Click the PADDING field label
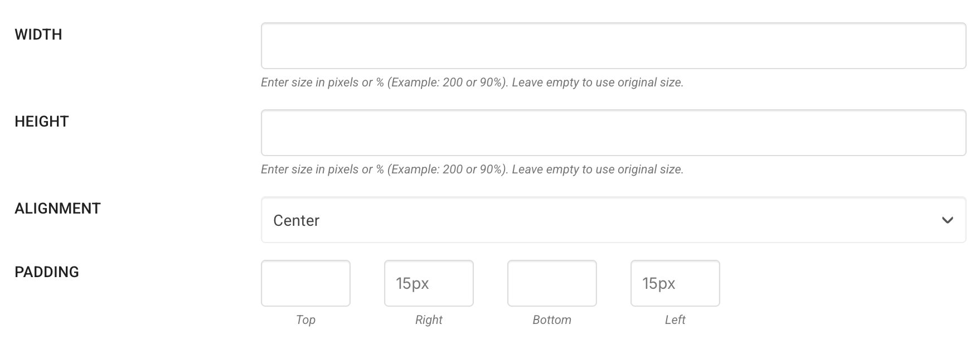Screen dimensions: 980x339 pos(47,272)
